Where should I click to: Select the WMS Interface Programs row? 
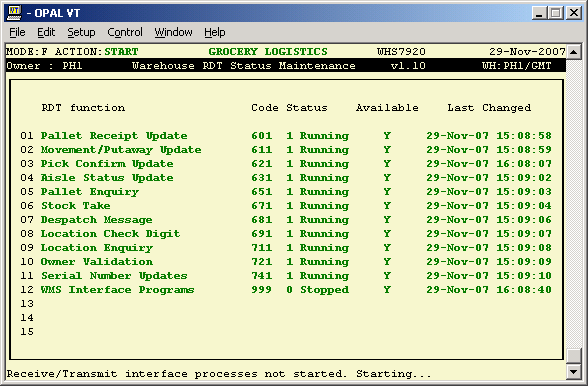coord(286,290)
